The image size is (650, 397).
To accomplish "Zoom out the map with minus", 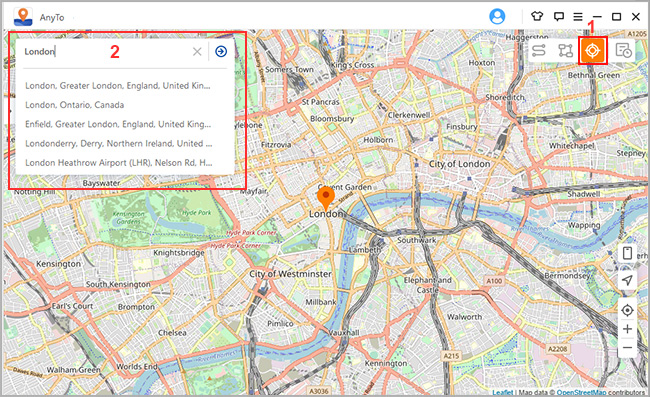I will point(627,347).
